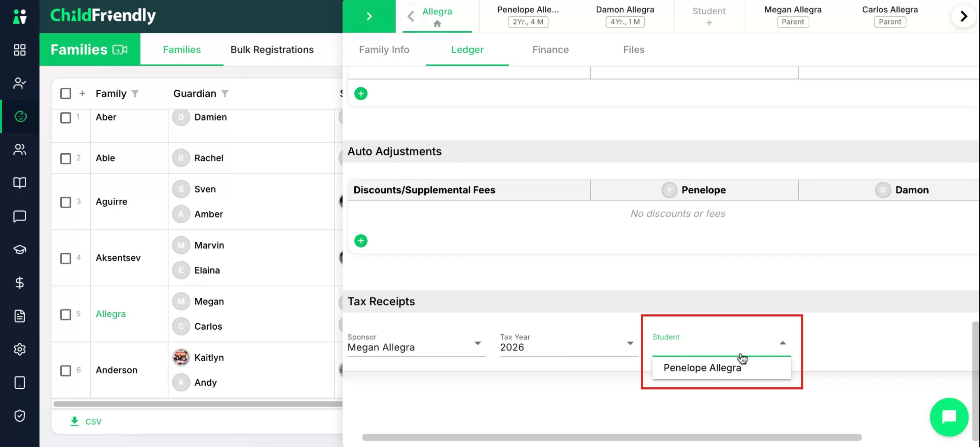Select the child face Families sidebar icon
Image resolution: width=980 pixels, height=447 pixels.
(20, 116)
